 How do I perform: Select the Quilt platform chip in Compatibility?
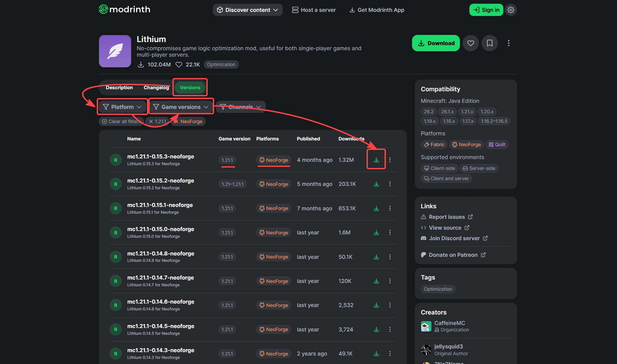click(497, 145)
